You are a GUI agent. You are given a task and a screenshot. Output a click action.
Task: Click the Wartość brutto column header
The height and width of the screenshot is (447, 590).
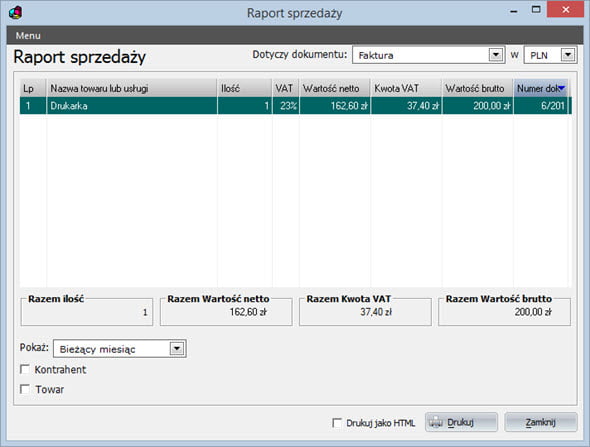click(477, 88)
